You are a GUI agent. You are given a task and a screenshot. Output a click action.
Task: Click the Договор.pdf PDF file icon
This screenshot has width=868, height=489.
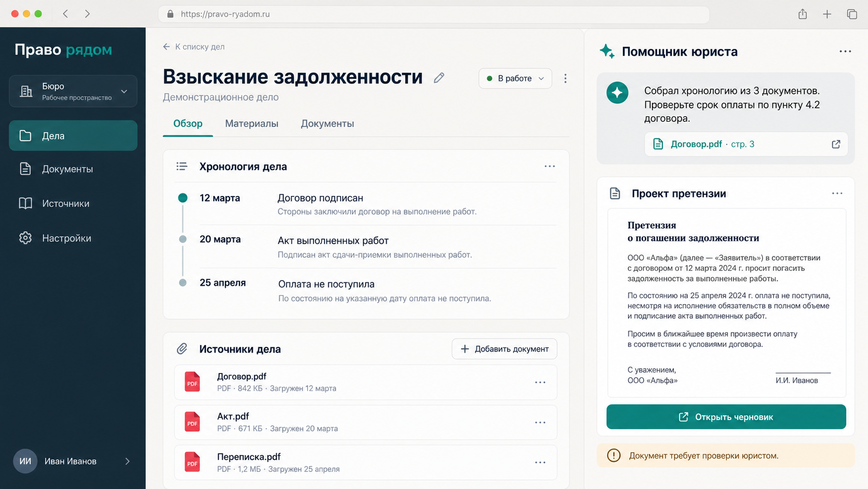[x=192, y=382]
